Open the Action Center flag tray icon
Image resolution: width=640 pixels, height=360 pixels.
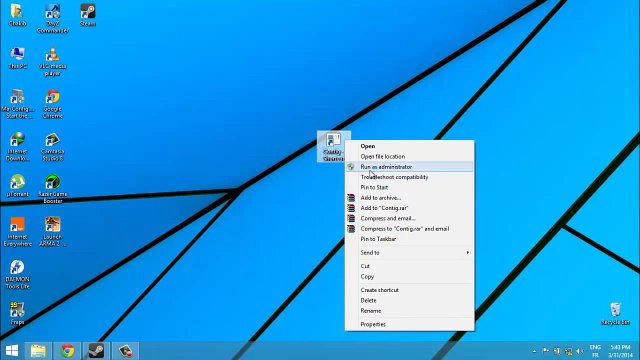coord(546,351)
